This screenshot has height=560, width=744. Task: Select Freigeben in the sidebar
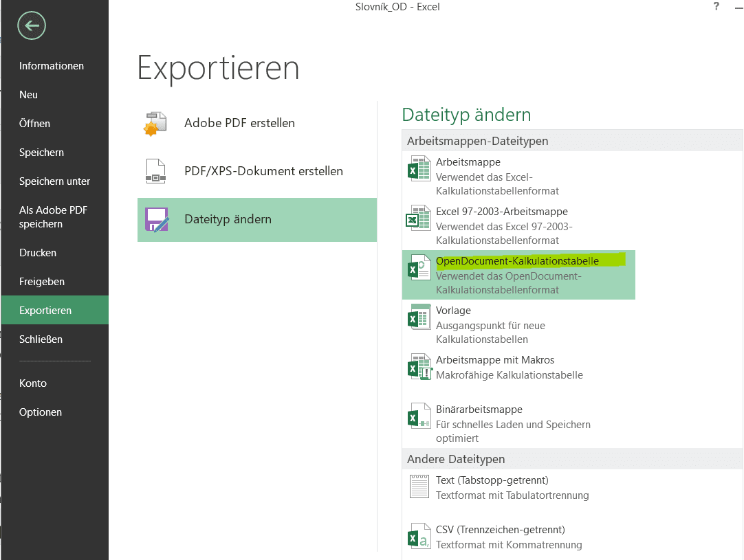(x=54, y=282)
